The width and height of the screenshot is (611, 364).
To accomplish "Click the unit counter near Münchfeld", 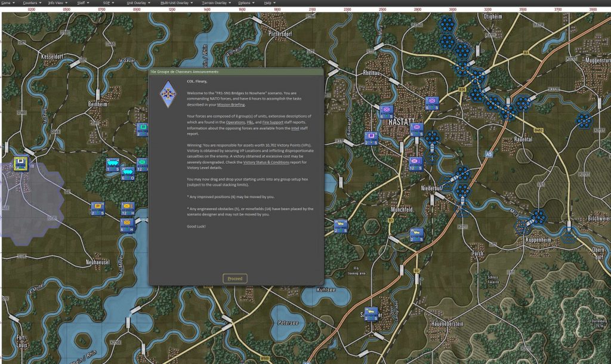I will coord(417,234).
